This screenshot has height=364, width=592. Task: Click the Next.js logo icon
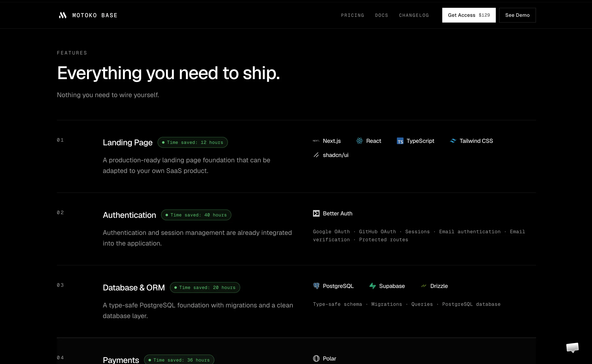316,141
